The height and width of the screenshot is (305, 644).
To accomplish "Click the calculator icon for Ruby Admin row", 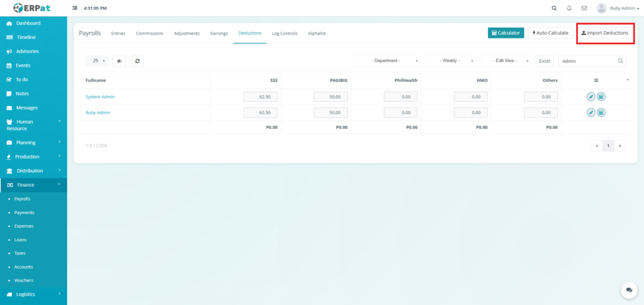I will point(601,113).
